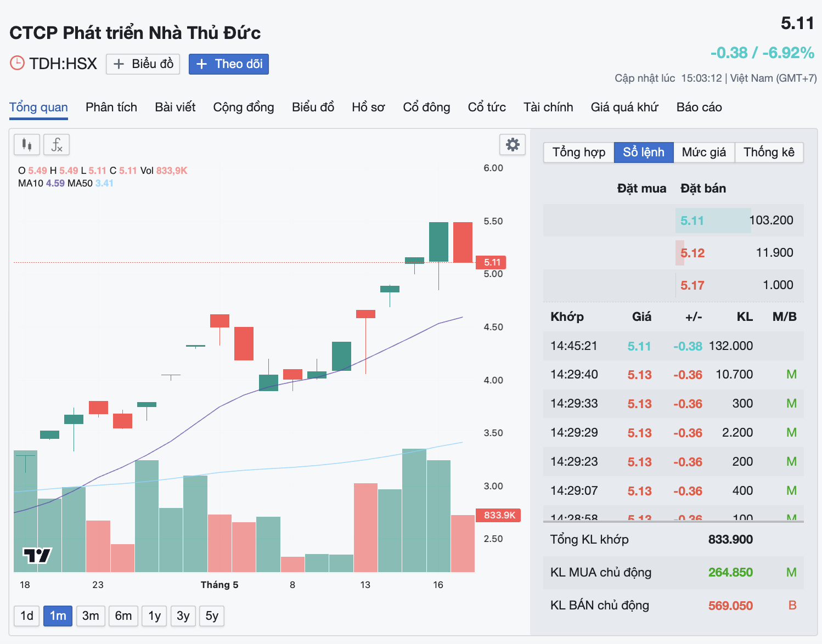This screenshot has width=822, height=644.
Task: View the Giá quá khứ tab
Action: tap(624, 108)
